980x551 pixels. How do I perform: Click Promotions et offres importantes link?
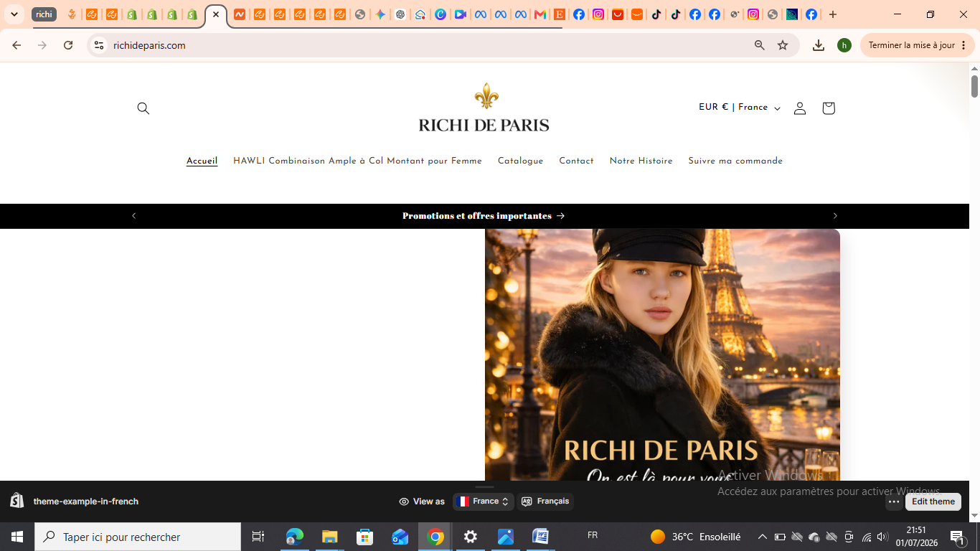pos(484,216)
